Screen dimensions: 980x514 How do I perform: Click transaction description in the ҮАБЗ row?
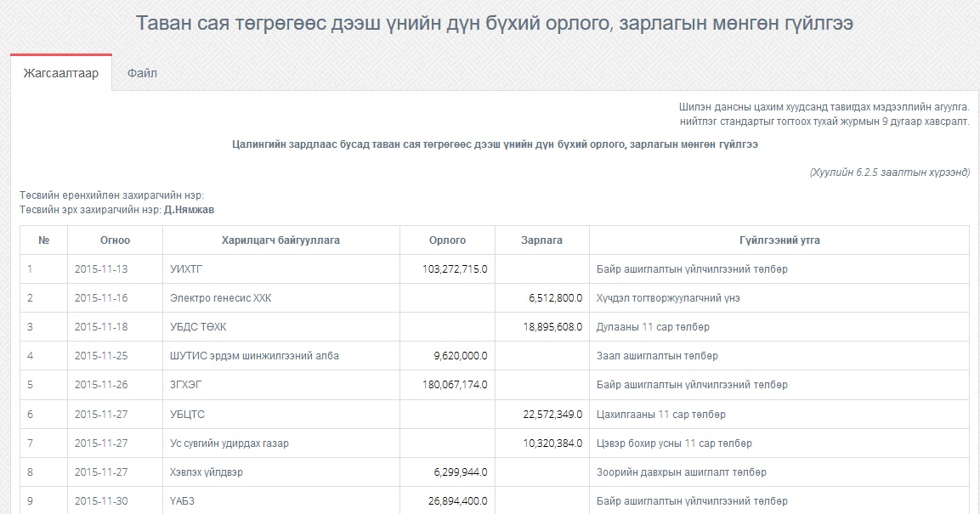[692, 501]
